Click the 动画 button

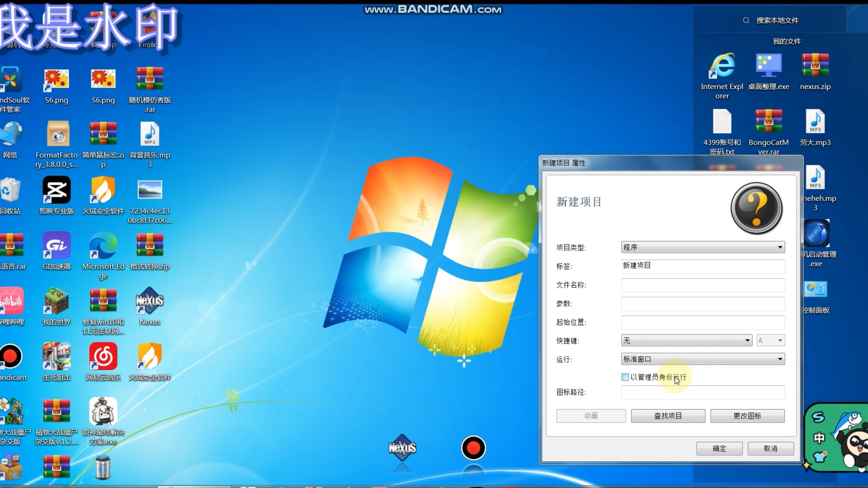point(591,416)
